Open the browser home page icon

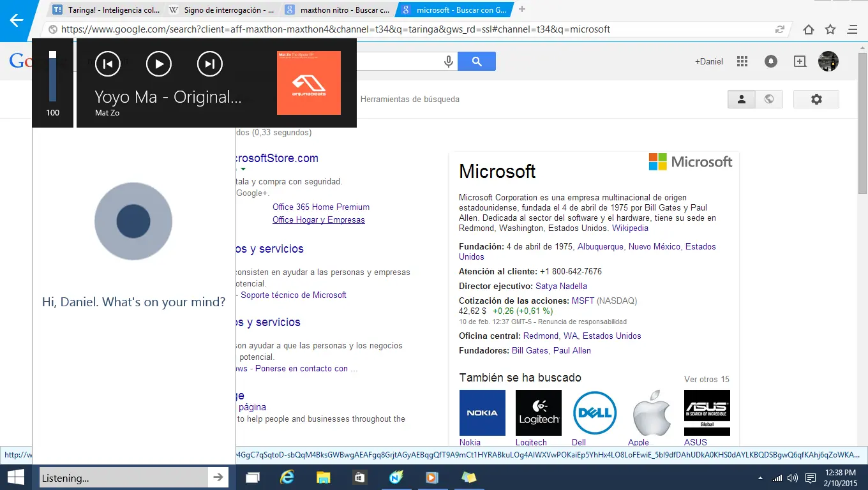[809, 29]
